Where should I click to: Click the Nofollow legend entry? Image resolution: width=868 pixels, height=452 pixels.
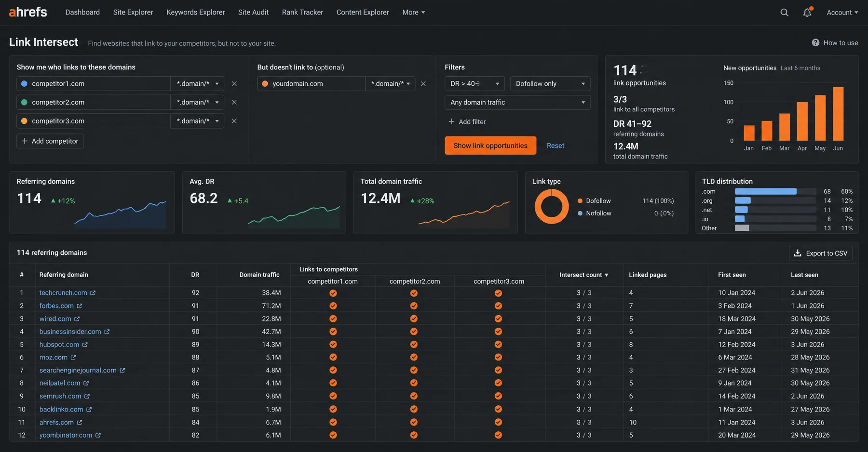point(595,213)
